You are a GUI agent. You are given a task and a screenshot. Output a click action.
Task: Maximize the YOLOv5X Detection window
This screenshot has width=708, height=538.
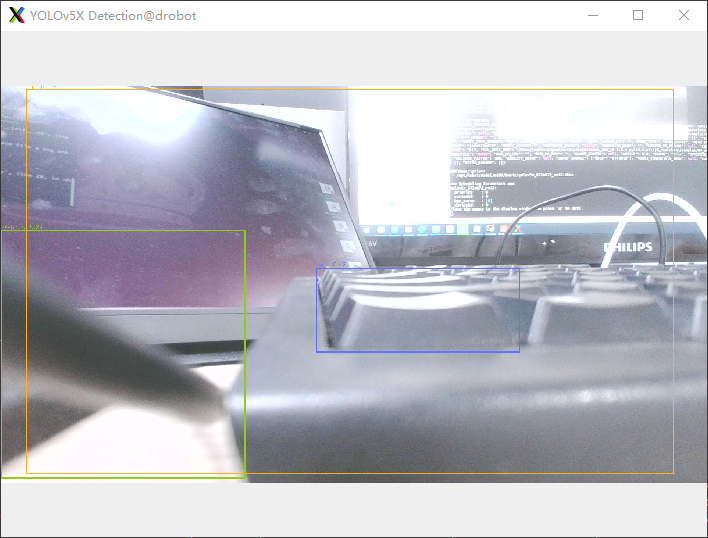tap(638, 15)
